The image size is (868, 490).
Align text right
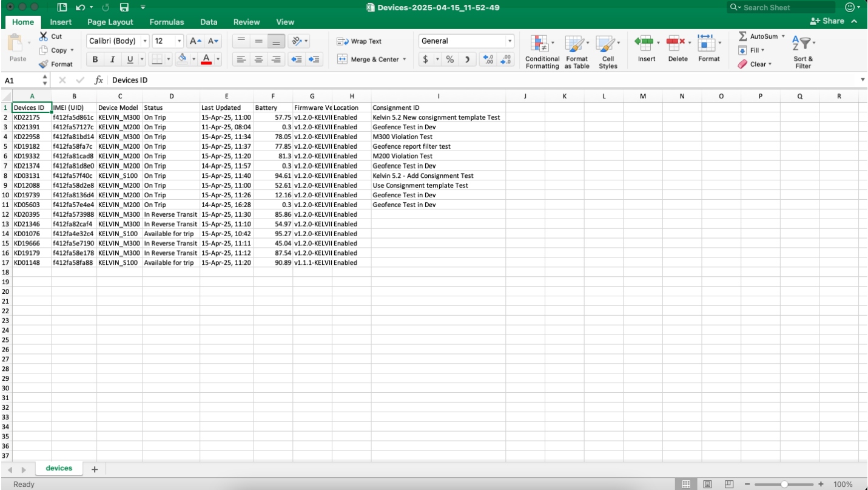[x=276, y=60]
